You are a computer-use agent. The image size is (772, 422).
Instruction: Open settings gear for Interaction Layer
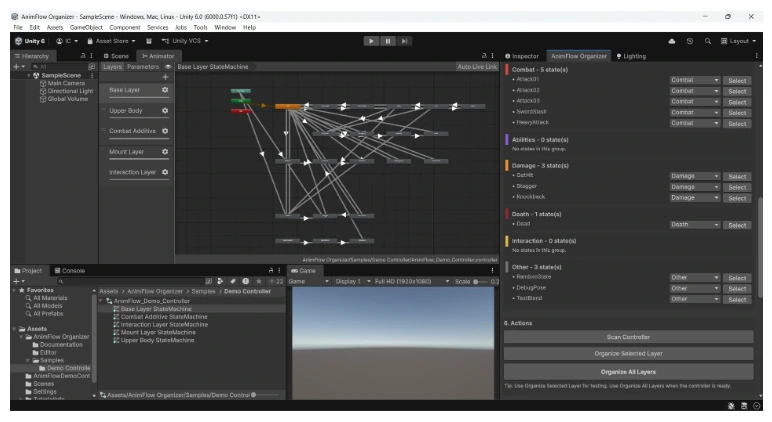click(165, 172)
